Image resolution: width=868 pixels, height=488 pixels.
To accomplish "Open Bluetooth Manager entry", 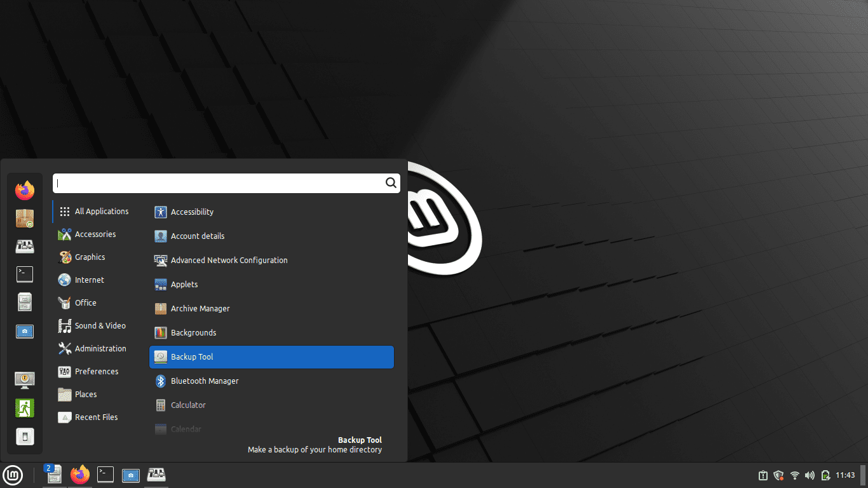I will (x=272, y=381).
